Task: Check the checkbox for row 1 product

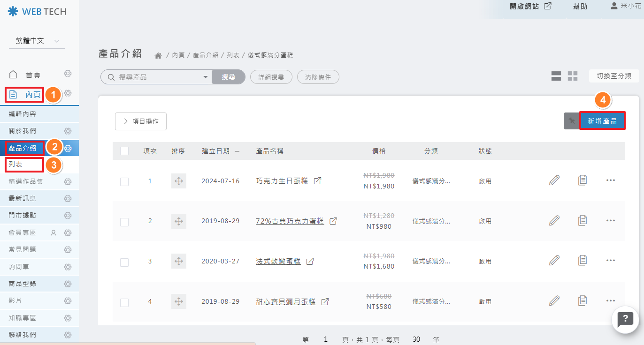Action: tap(124, 181)
